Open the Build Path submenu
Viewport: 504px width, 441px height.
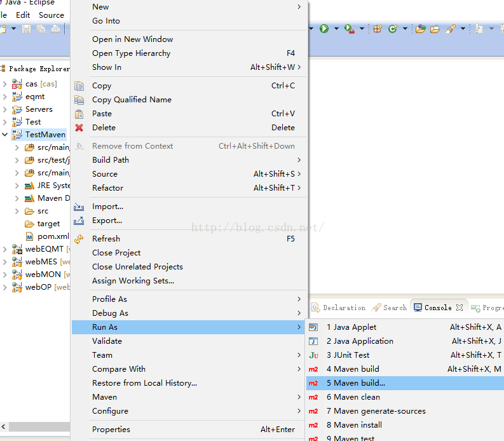tap(188, 160)
